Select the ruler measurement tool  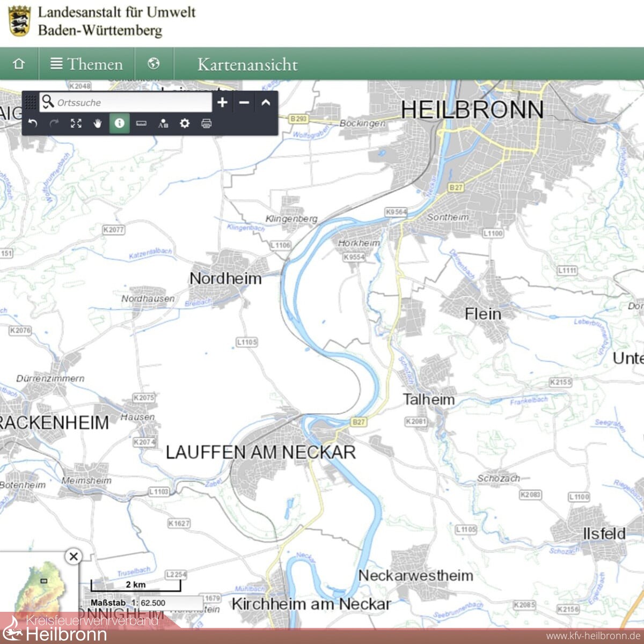[x=141, y=123]
